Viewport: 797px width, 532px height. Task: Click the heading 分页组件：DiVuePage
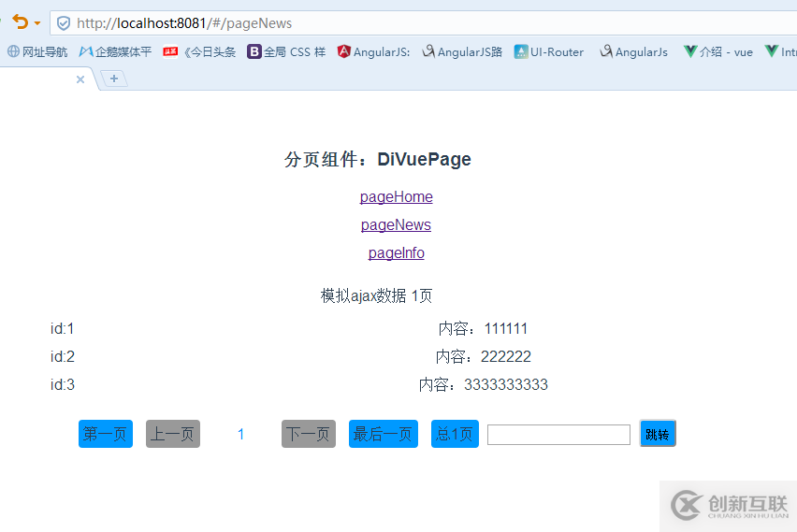[378, 160]
